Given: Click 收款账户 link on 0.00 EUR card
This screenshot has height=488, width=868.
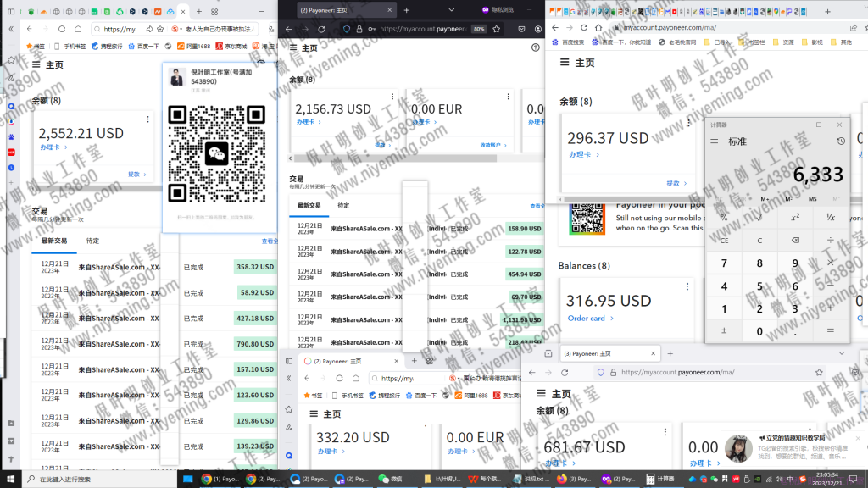Looking at the screenshot, I should coord(492,145).
